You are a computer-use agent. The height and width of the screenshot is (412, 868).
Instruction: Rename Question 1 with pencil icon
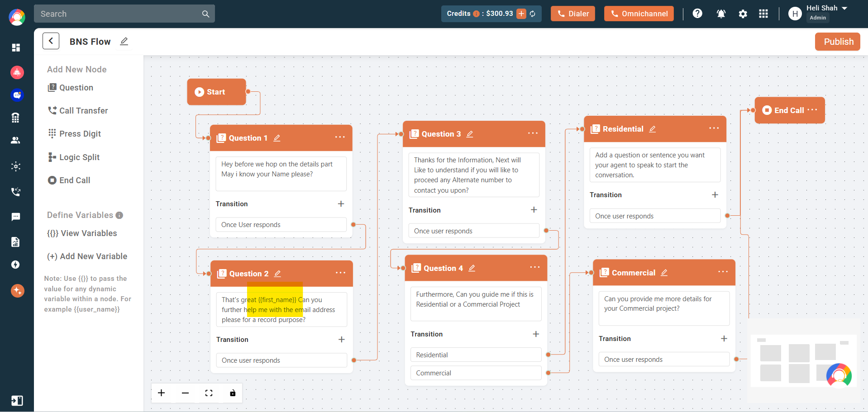(x=277, y=138)
